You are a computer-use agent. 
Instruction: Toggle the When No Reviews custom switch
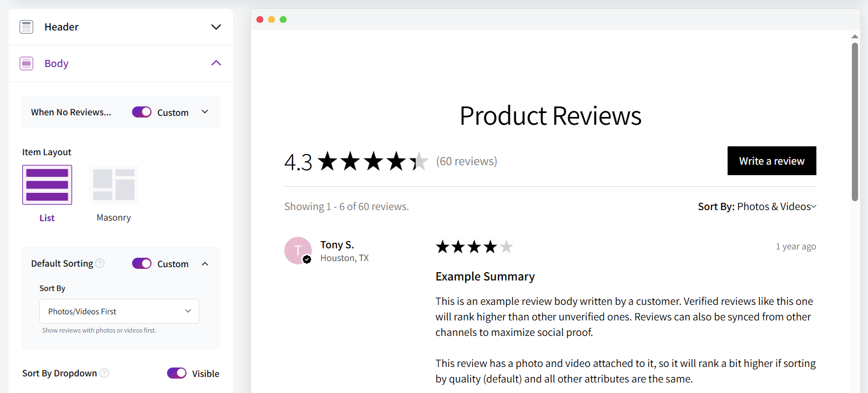pos(142,112)
